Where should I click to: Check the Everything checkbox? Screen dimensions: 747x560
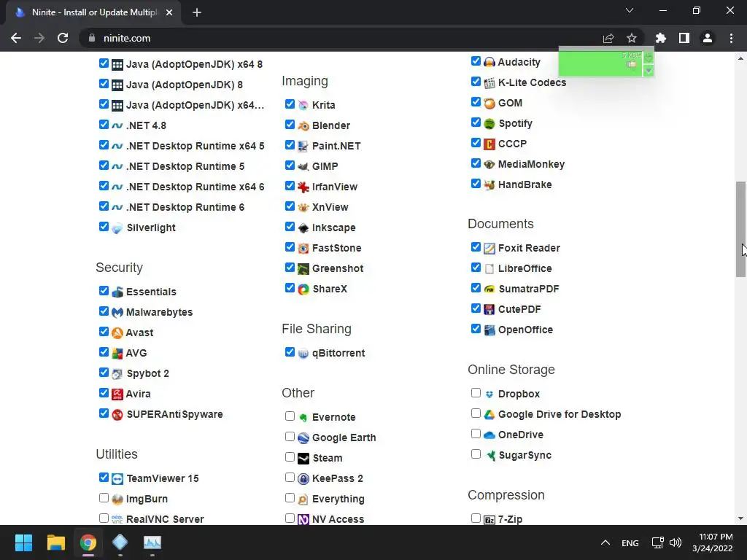coord(290,497)
